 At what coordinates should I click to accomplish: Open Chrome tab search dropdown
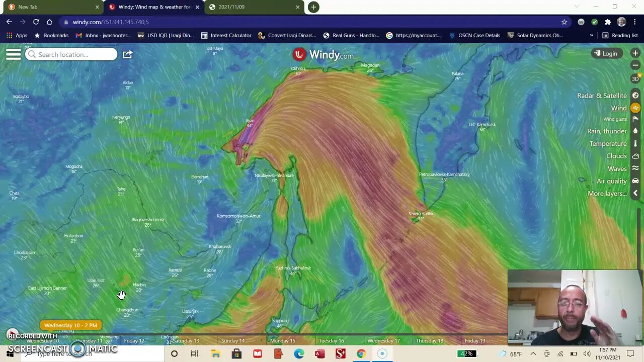coord(577,7)
